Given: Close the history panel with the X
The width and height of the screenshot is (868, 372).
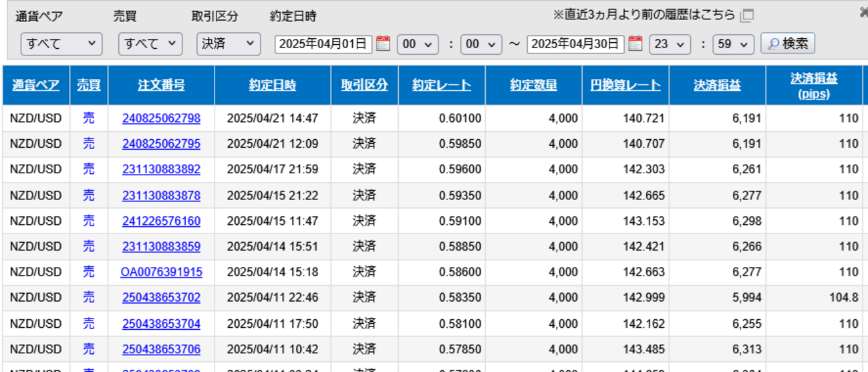Looking at the screenshot, I should (x=863, y=11).
